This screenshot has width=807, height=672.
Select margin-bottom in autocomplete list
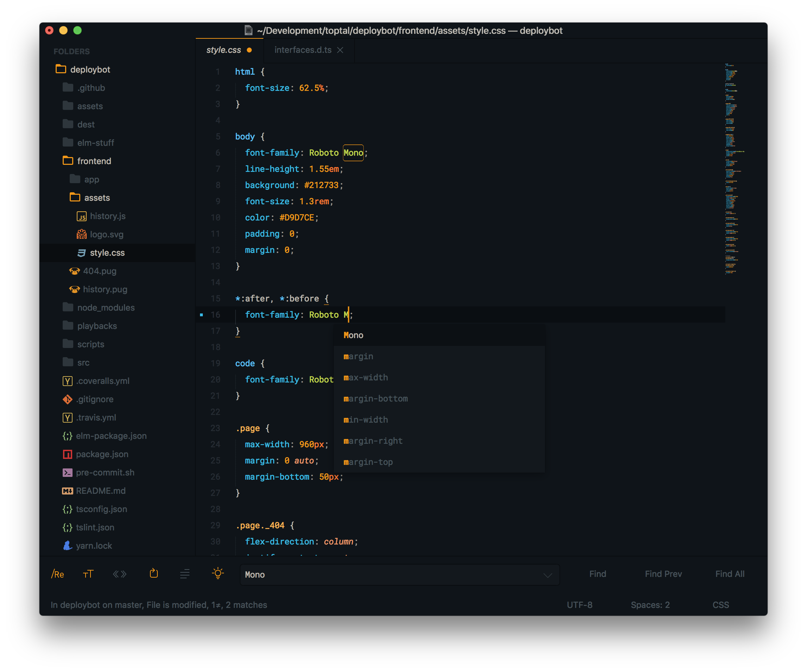(x=375, y=399)
